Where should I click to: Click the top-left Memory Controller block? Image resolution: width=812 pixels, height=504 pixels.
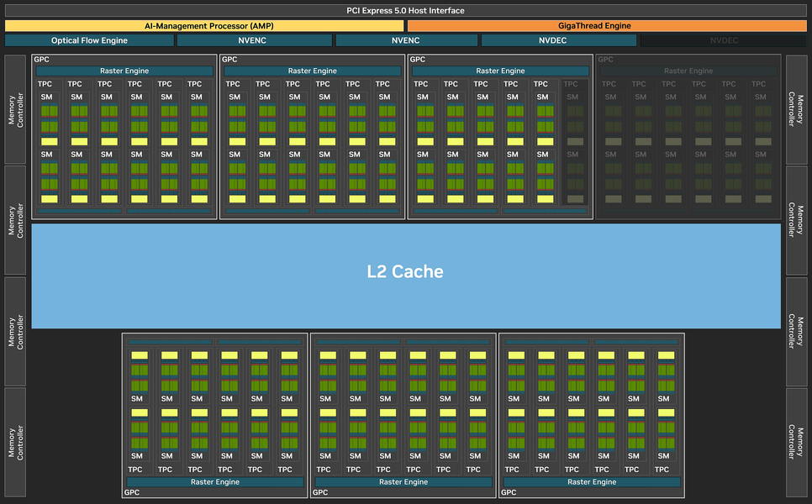click(x=15, y=110)
